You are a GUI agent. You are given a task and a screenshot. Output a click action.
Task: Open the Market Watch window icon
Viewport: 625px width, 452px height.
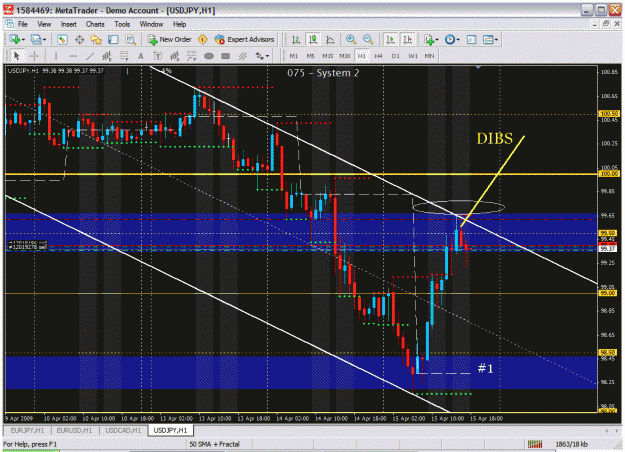62,39
